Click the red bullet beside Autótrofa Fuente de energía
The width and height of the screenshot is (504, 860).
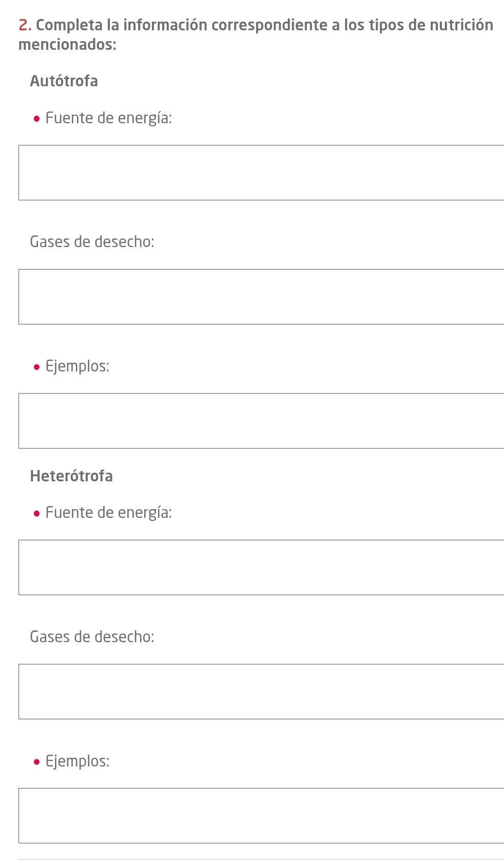click(x=36, y=119)
